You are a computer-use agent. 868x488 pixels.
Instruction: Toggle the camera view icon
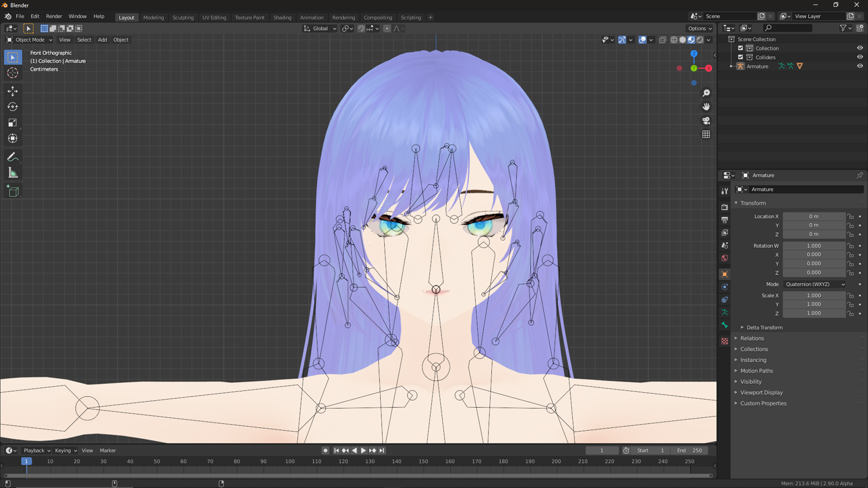706,120
